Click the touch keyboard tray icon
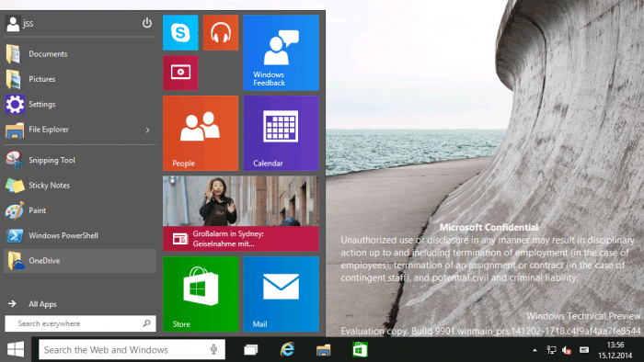 [584, 350]
